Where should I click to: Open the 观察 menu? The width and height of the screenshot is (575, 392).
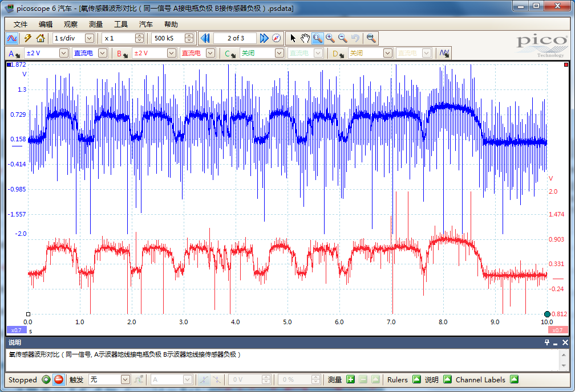pyautogui.click(x=70, y=24)
